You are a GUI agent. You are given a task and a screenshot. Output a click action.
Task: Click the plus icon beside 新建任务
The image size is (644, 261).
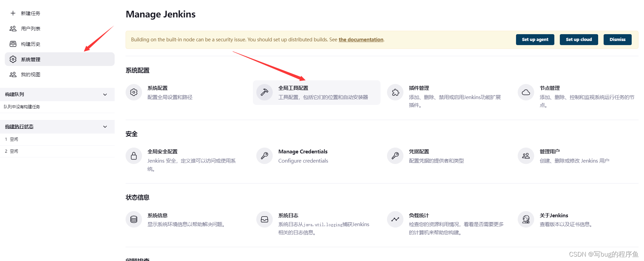click(13, 13)
